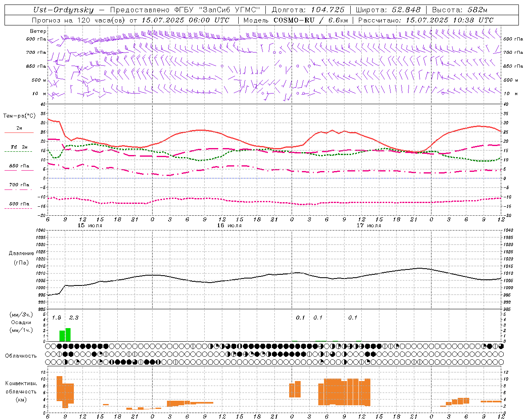The image size is (525, 420).
Task: Click the (мм/3ч.) precipitation unit label
Action: click(21, 315)
